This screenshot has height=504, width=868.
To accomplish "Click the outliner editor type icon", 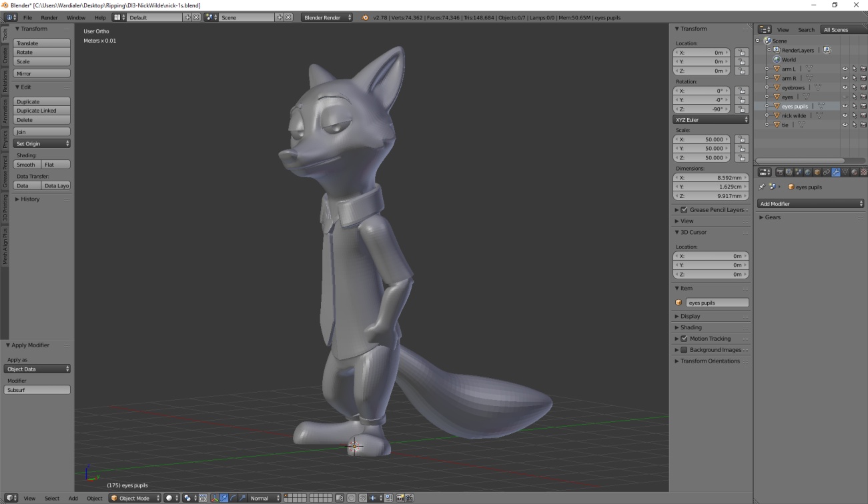I will coord(765,30).
